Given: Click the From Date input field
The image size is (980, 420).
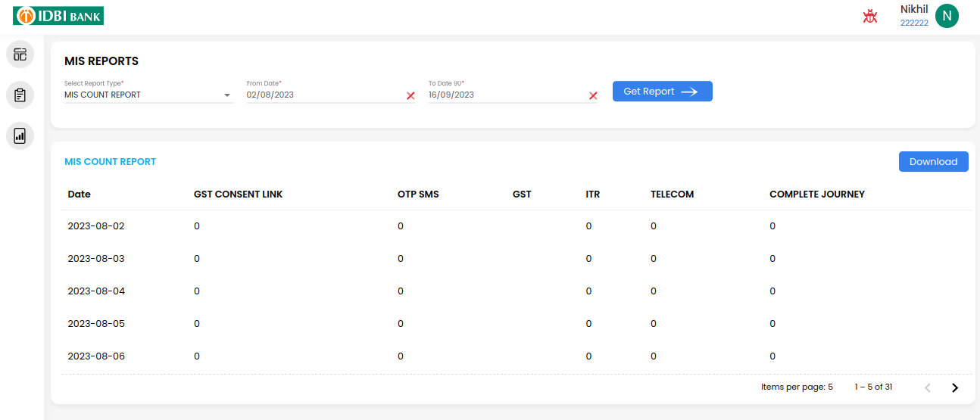Looking at the screenshot, I should coord(325,95).
